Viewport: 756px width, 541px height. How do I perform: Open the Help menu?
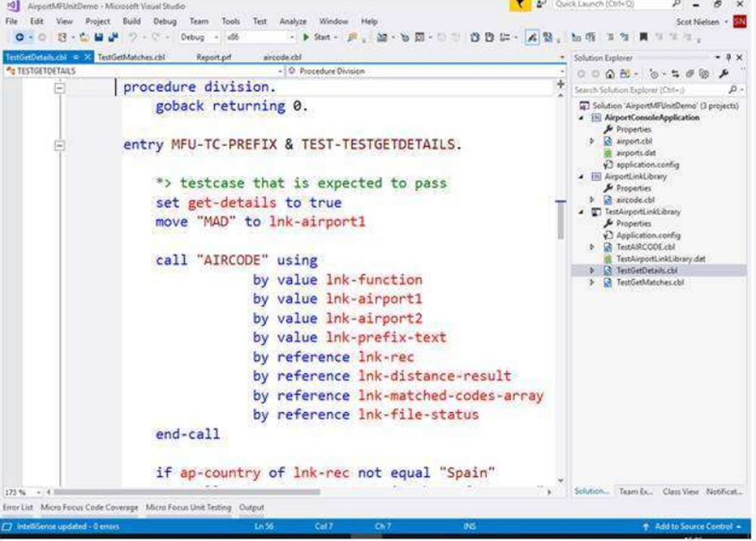click(x=370, y=21)
